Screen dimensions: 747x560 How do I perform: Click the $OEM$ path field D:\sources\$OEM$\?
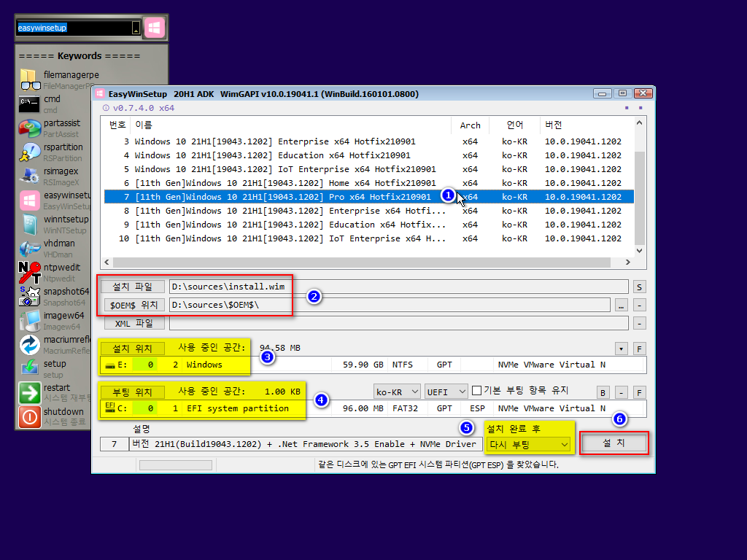pos(390,306)
